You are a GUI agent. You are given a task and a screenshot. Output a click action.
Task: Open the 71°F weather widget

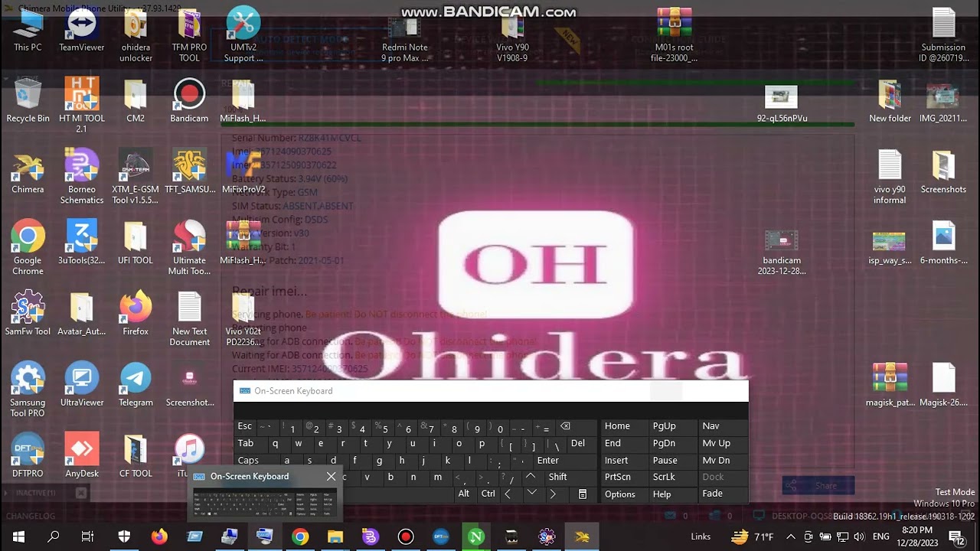pyautogui.click(x=753, y=536)
